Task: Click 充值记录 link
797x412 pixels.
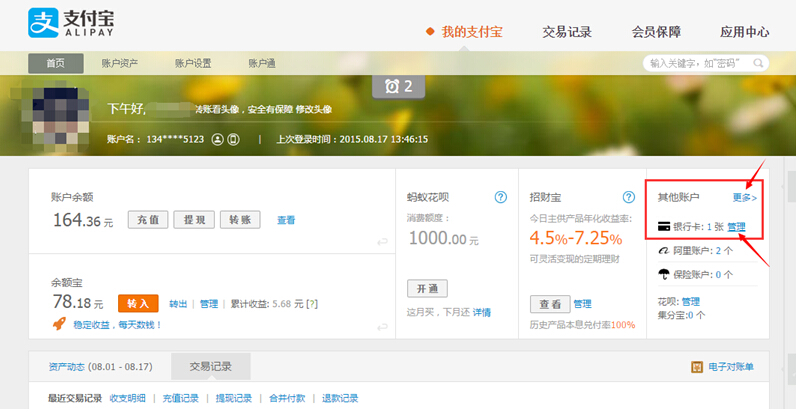Action: point(180,398)
